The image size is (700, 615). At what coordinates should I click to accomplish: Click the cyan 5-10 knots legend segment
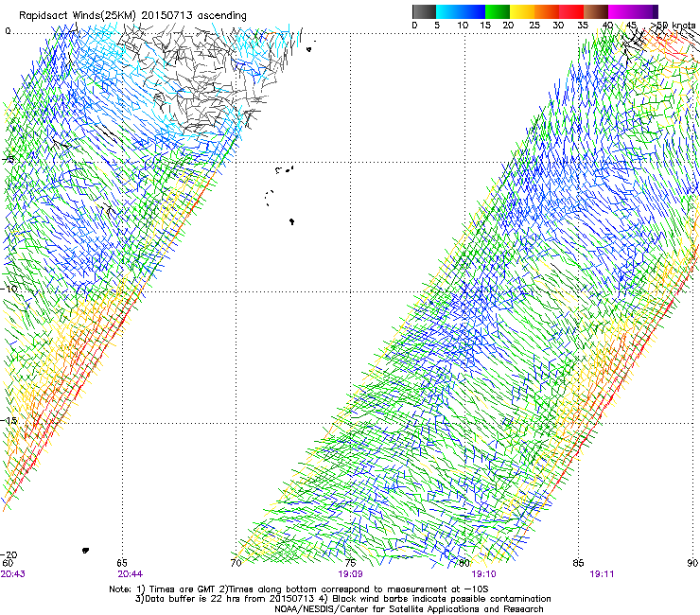coord(448,11)
